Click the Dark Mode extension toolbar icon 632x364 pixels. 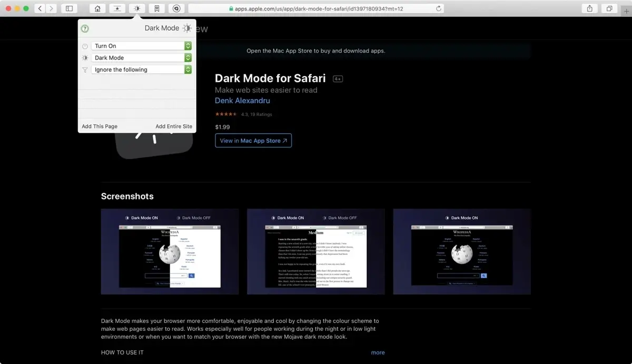click(x=137, y=8)
